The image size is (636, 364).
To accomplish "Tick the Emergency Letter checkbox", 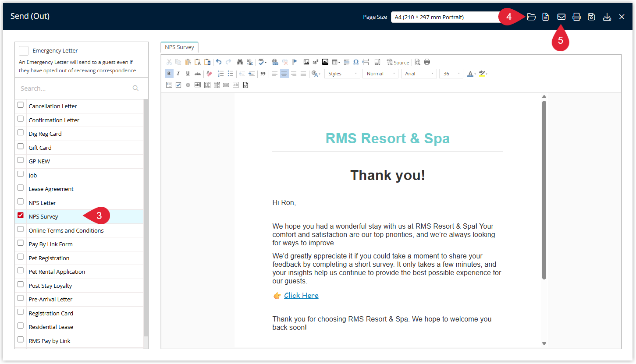I will 24,51.
